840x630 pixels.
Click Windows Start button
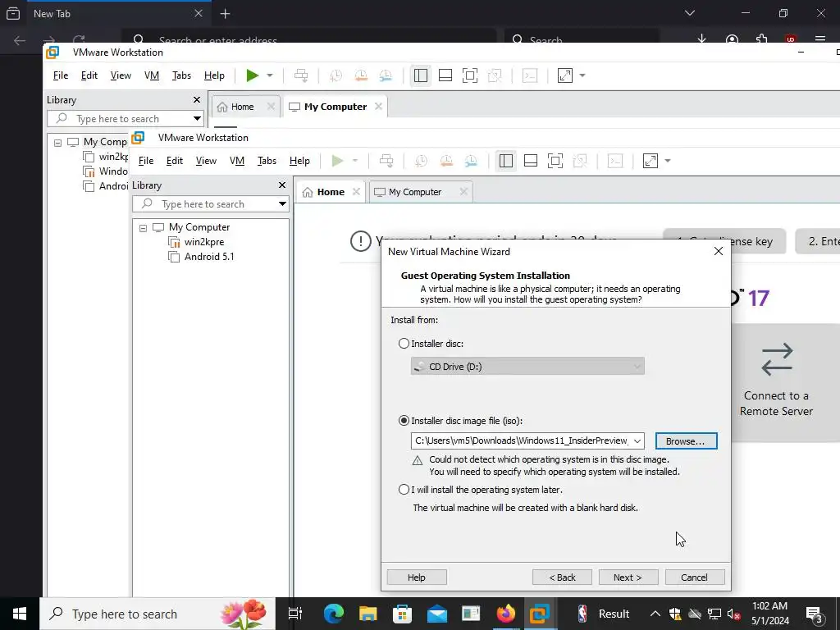click(x=20, y=614)
